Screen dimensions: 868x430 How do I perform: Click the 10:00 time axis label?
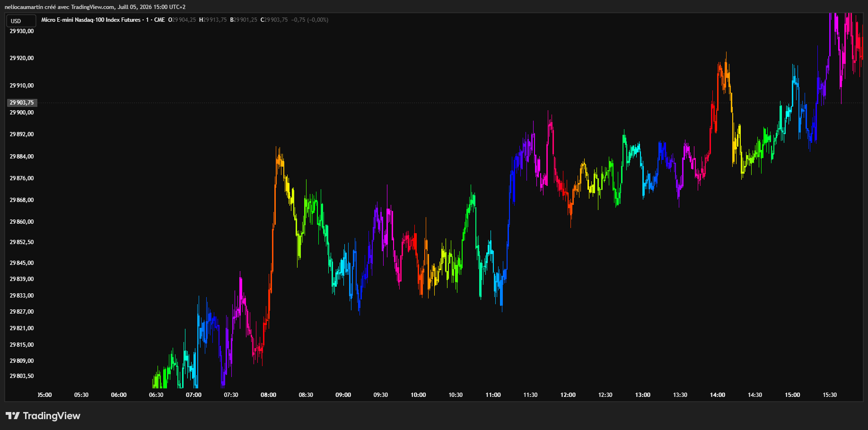pyautogui.click(x=418, y=395)
